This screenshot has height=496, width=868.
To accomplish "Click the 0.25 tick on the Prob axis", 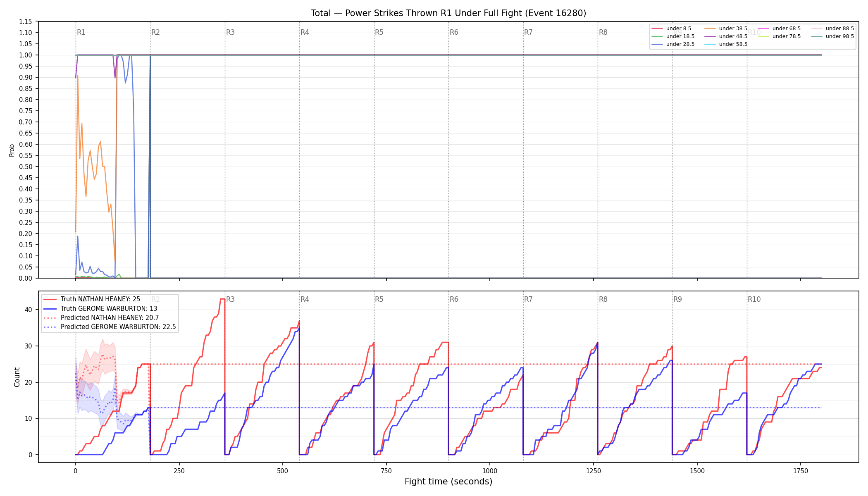I will pos(25,222).
